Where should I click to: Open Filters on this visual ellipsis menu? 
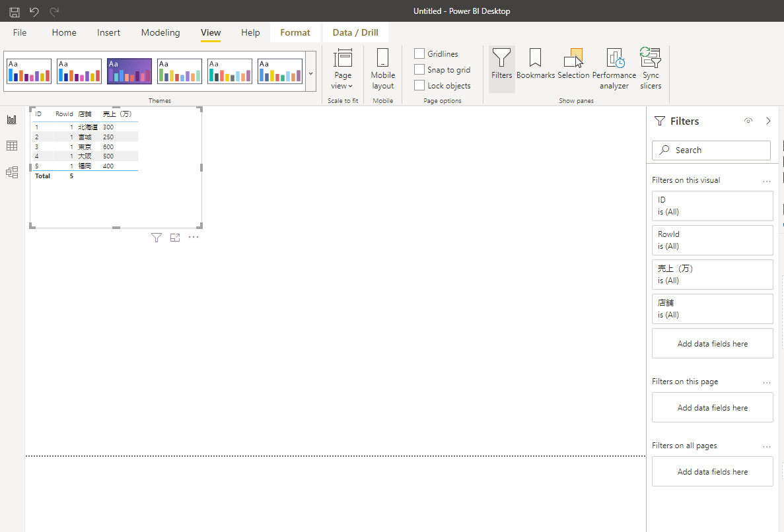[x=767, y=182]
